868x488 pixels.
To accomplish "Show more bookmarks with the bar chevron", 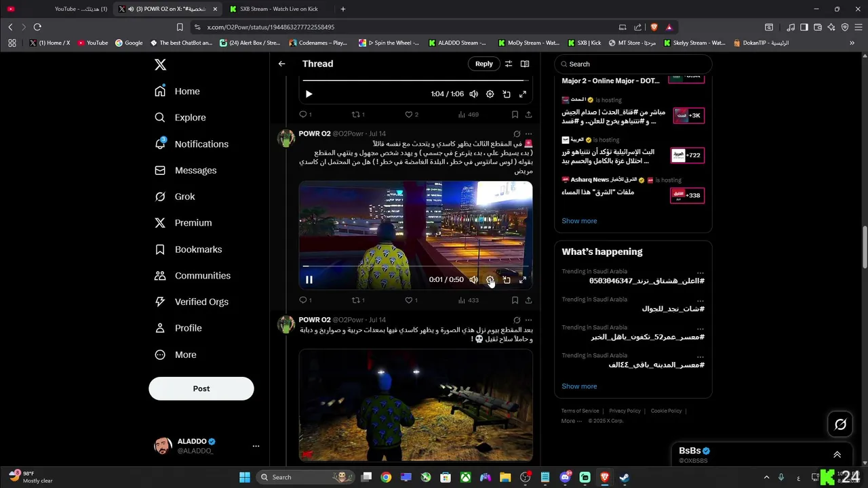I will tap(852, 43).
